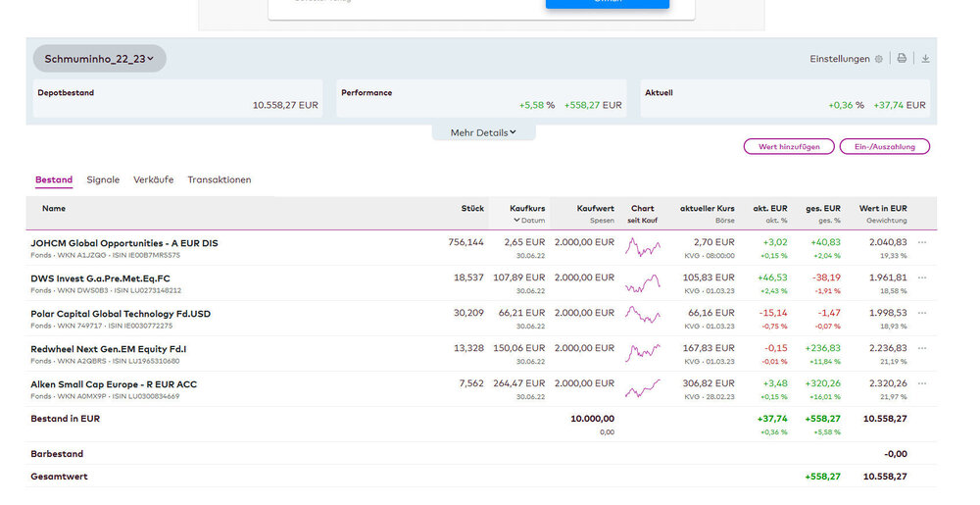The width and height of the screenshot is (980, 505).
Task: Click the DWS Invest sparkline chart
Action: point(643,284)
